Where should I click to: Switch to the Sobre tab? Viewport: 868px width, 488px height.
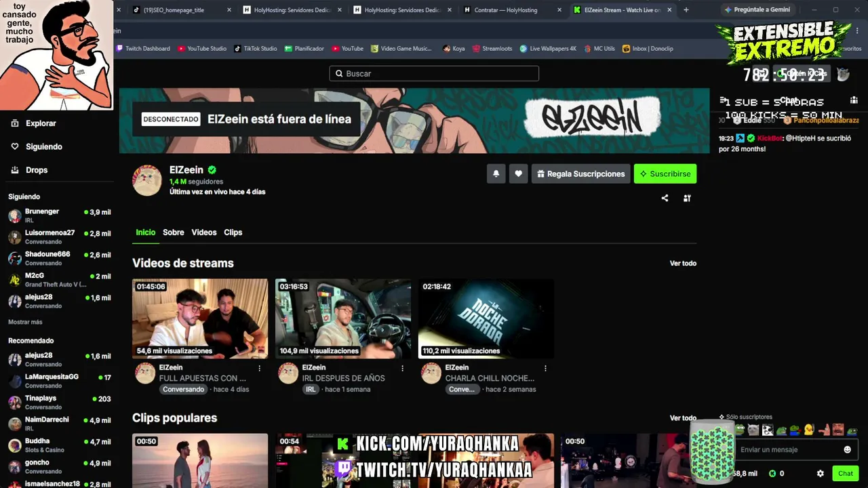(173, 232)
